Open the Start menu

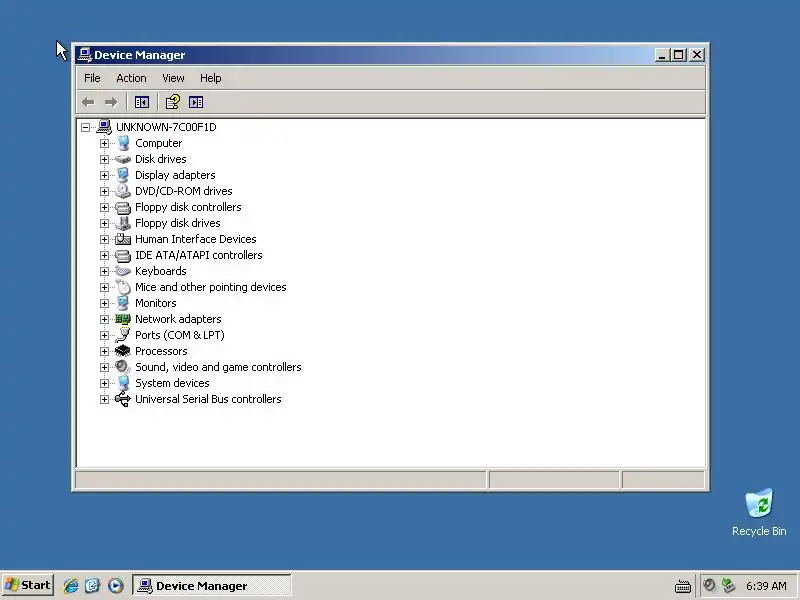[x=28, y=585]
